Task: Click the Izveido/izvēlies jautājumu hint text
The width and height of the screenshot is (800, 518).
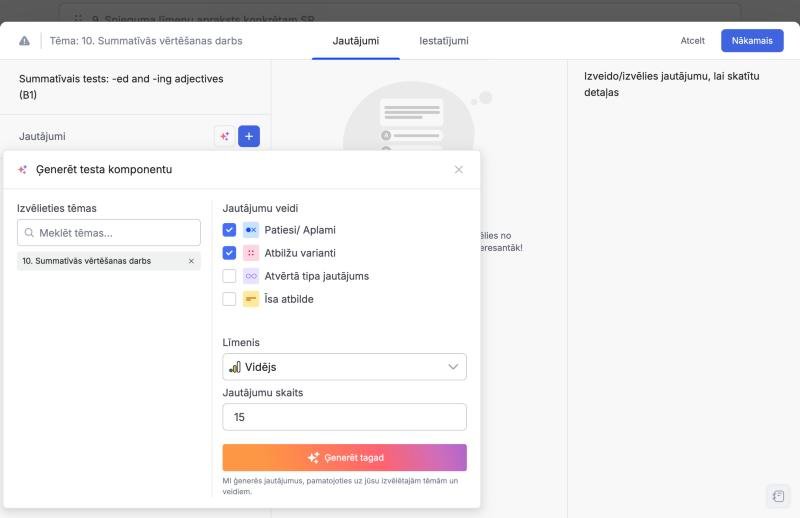Action: coord(671,84)
